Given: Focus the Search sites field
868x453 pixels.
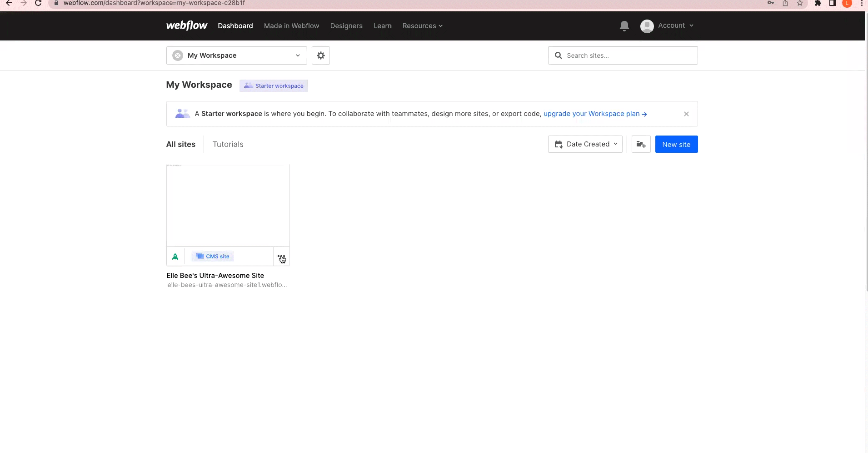Looking at the screenshot, I should coord(623,55).
